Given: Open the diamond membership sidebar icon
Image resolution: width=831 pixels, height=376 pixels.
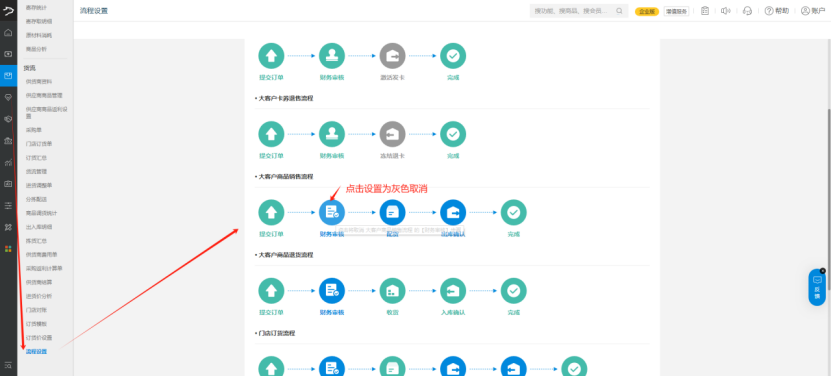Looking at the screenshot, I should (x=8, y=97).
